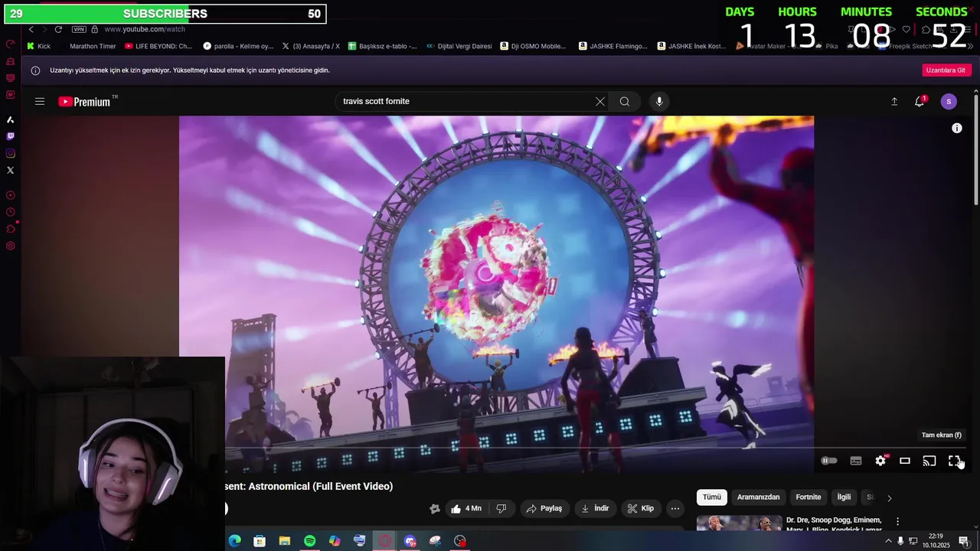This screenshot has height=551, width=980.
Task: Show video info card icon
Action: [957, 128]
